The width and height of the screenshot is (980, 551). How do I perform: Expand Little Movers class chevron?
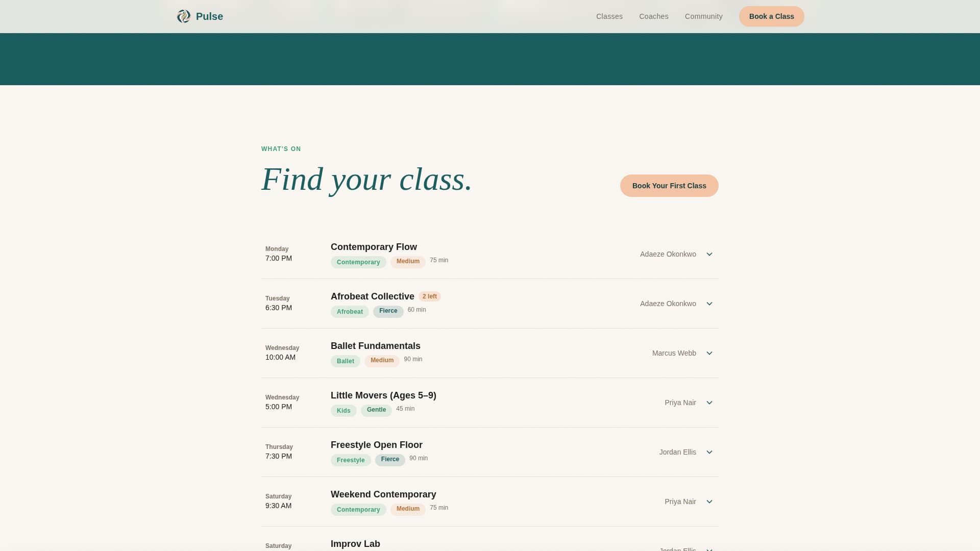709,403
